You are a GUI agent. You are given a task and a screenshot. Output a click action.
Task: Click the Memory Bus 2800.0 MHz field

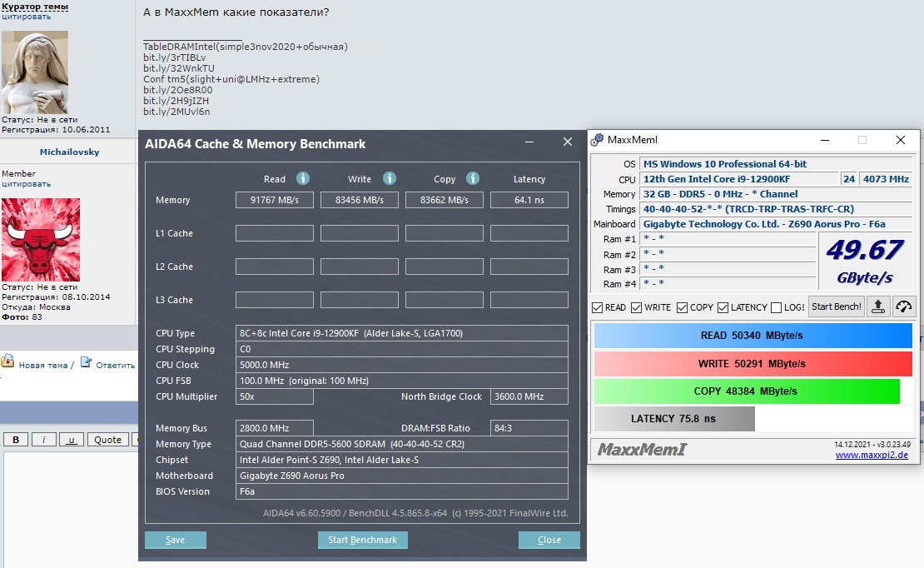(x=275, y=428)
